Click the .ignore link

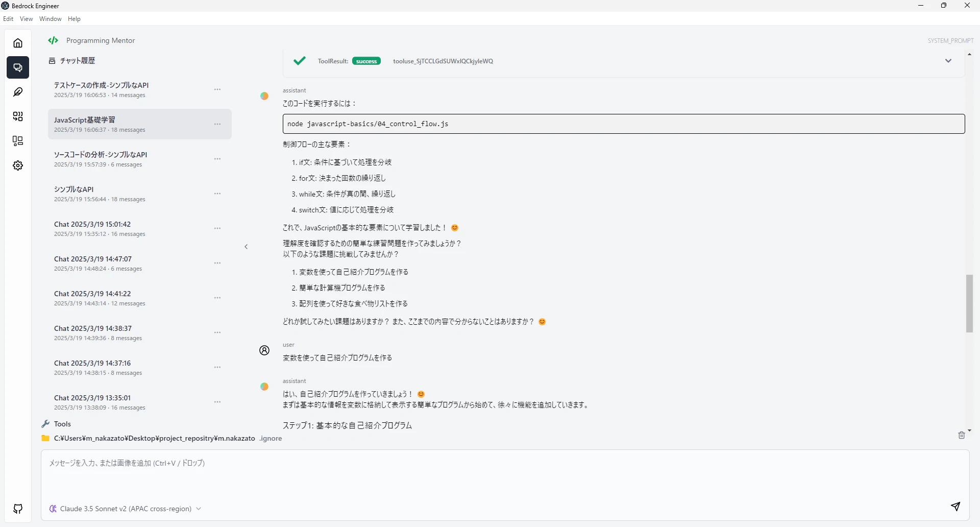271,438
